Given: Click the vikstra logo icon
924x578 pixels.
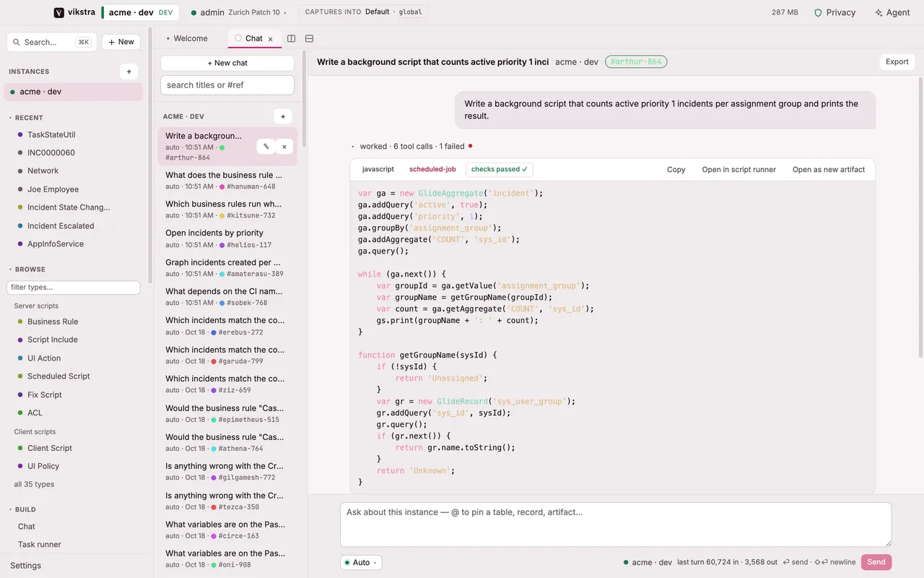Looking at the screenshot, I should pos(59,12).
